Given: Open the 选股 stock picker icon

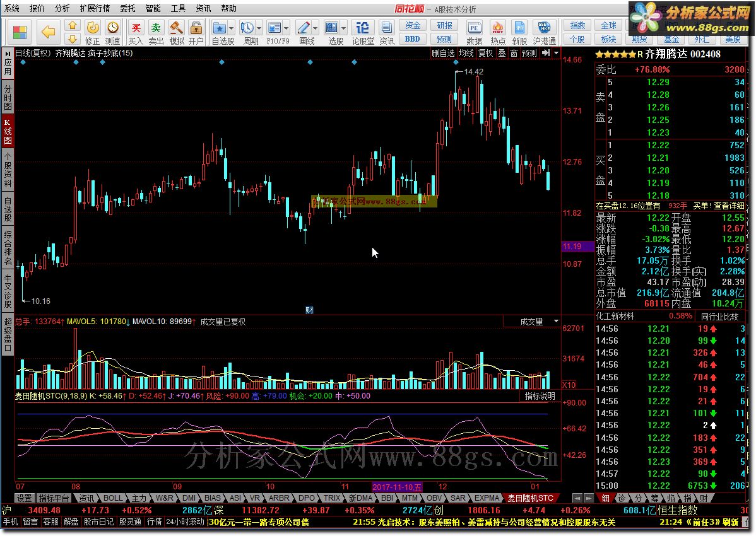Looking at the screenshot, I should click(x=332, y=28).
